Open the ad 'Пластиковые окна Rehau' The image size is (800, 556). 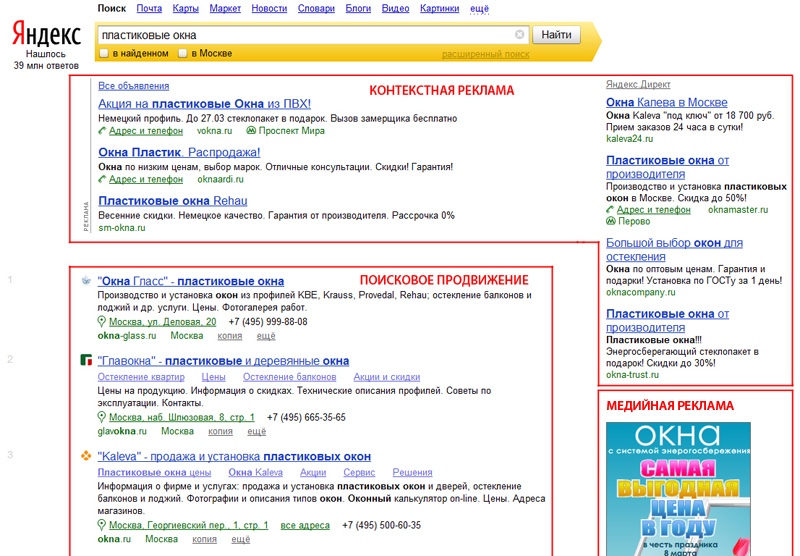173,200
